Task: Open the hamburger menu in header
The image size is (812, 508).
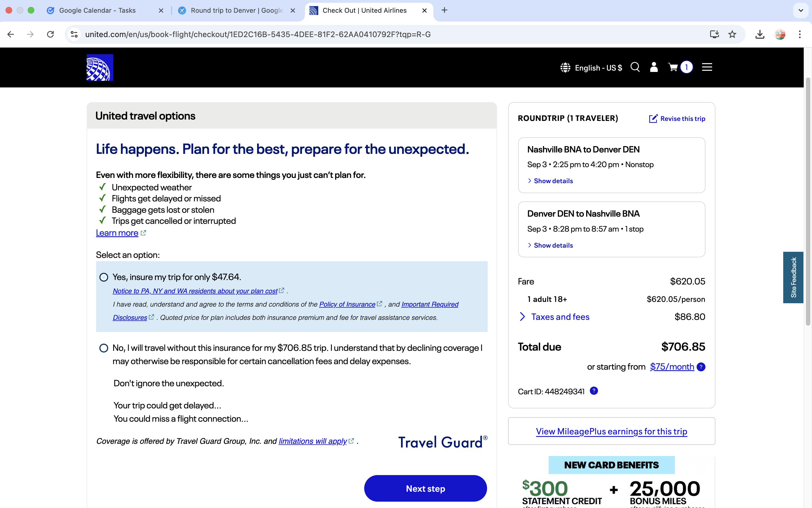Action: 707,67
